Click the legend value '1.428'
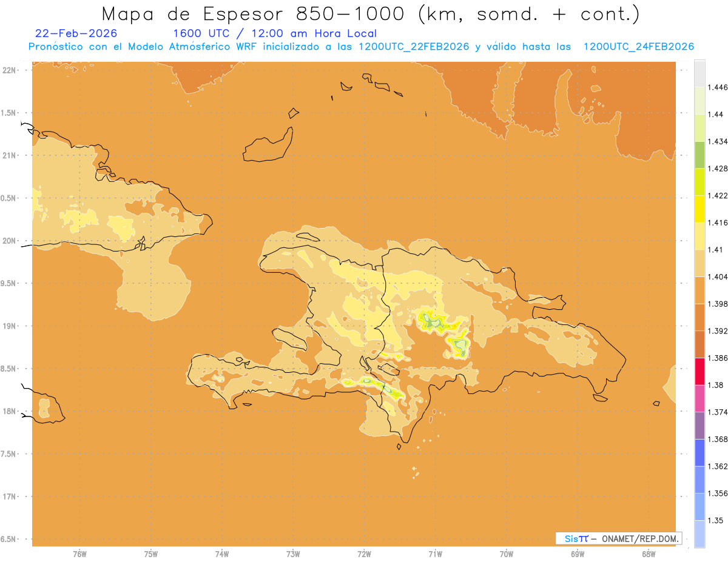The height and width of the screenshot is (562, 728). click(x=719, y=169)
